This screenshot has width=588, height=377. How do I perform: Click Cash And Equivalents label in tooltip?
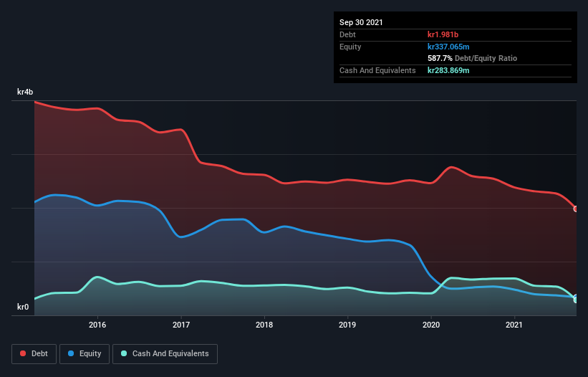pos(377,70)
